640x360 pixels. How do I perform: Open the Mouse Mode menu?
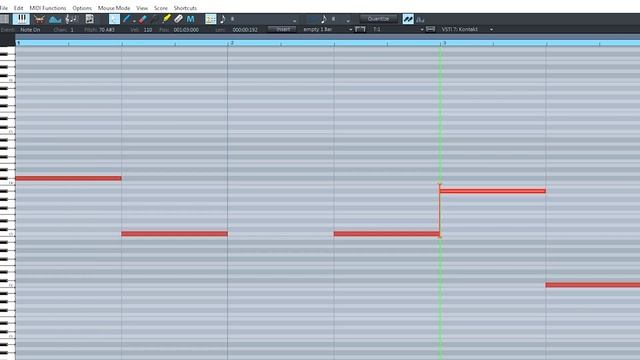pyautogui.click(x=114, y=8)
